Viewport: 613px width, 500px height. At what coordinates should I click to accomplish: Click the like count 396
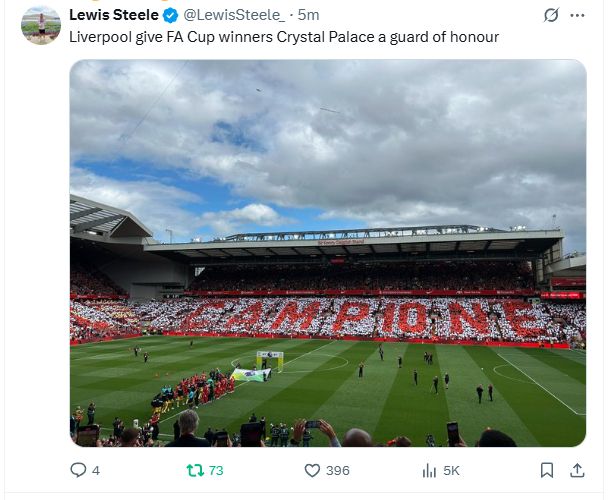pyautogui.click(x=338, y=470)
